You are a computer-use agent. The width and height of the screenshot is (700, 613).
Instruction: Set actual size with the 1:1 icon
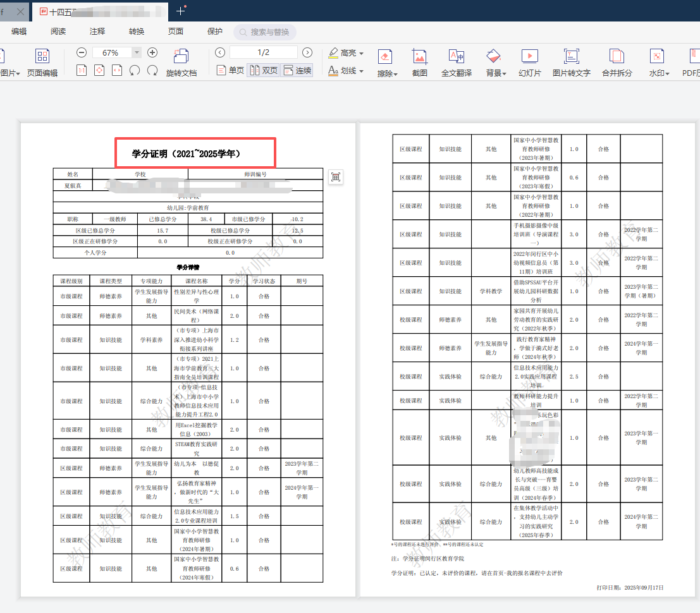(x=82, y=70)
